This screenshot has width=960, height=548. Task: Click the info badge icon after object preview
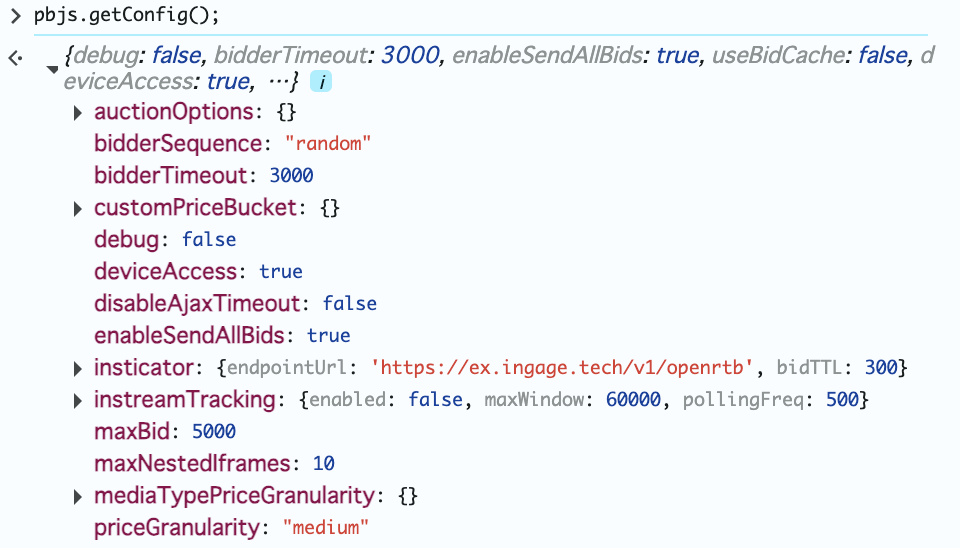321,81
